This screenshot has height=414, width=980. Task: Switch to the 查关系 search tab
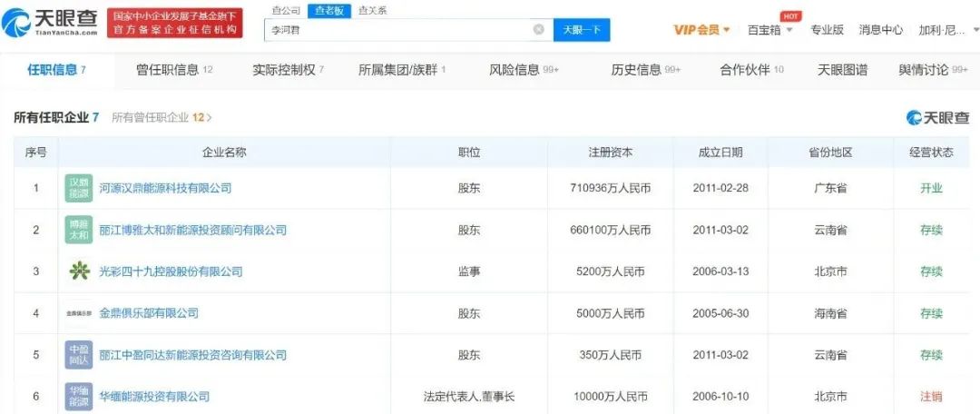tap(372, 11)
